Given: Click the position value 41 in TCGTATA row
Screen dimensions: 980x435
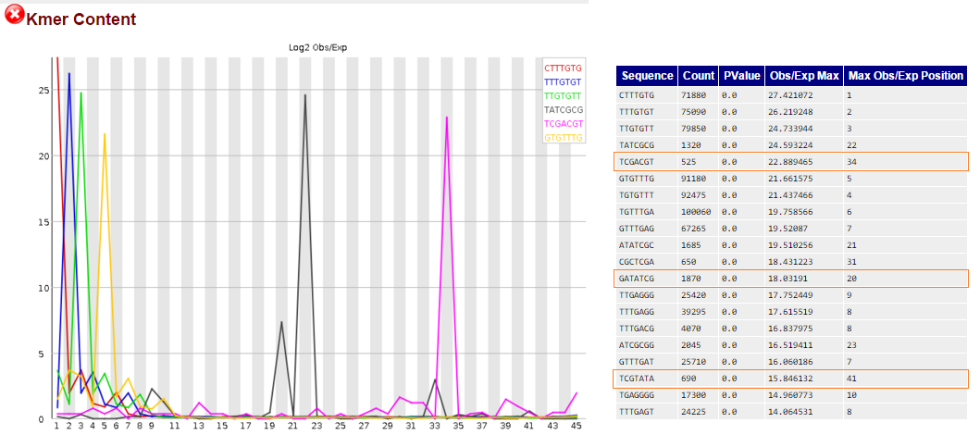Looking at the screenshot, I should coord(852,379).
